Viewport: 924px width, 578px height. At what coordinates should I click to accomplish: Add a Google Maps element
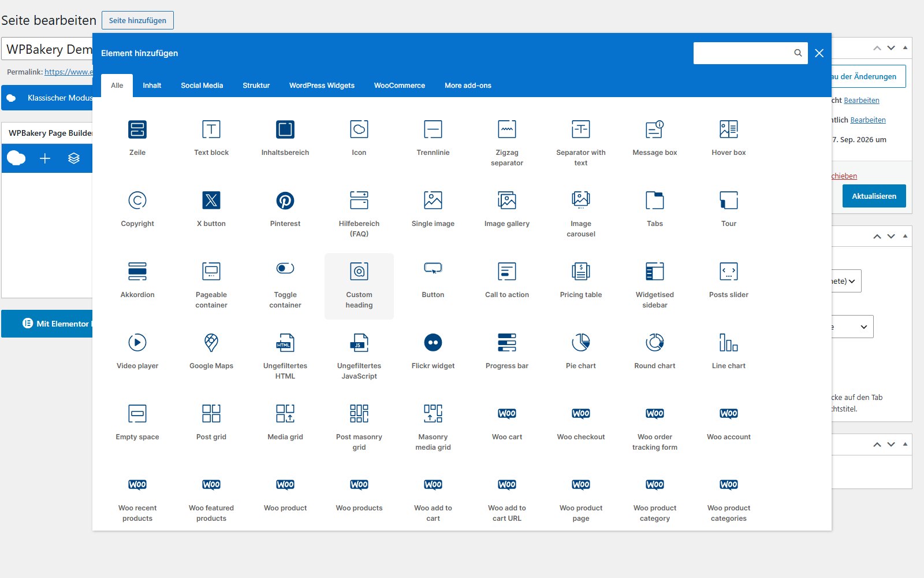click(x=211, y=351)
